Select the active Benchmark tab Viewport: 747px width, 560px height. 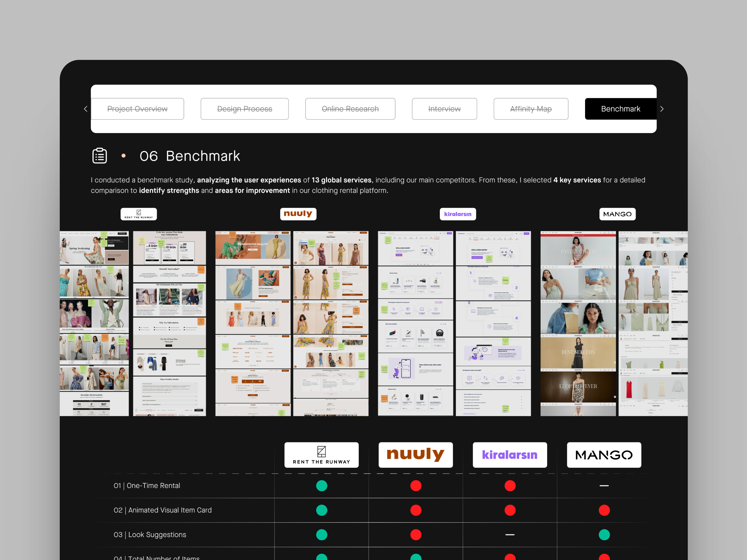(621, 109)
